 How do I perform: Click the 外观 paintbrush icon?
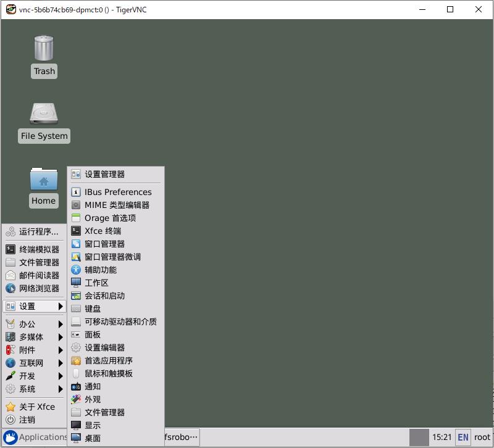(x=75, y=399)
